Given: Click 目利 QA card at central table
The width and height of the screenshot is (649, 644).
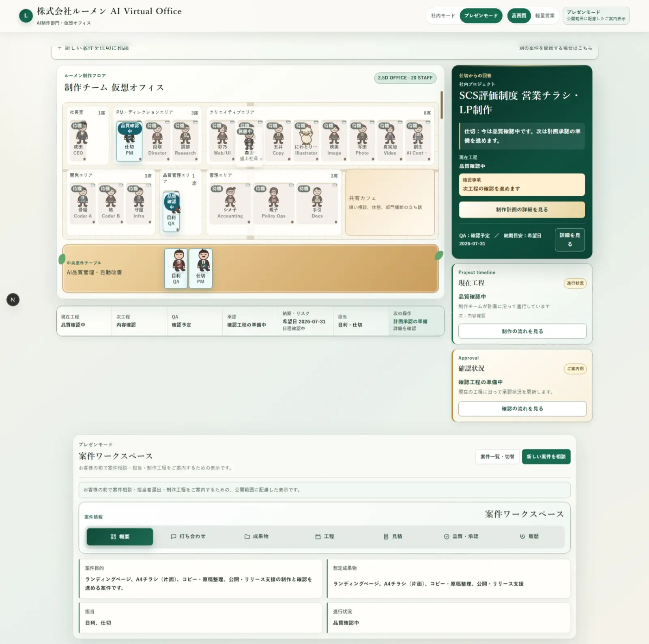Looking at the screenshot, I should [176, 268].
